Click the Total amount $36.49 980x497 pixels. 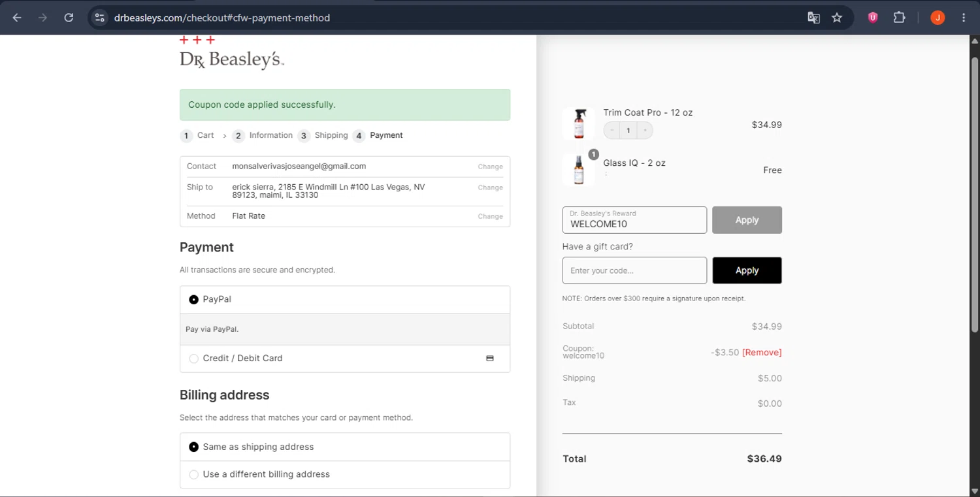pos(764,458)
